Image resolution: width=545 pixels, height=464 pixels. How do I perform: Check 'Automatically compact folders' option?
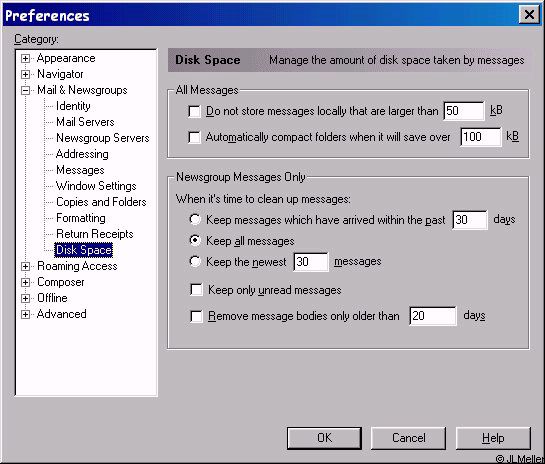(x=194, y=137)
